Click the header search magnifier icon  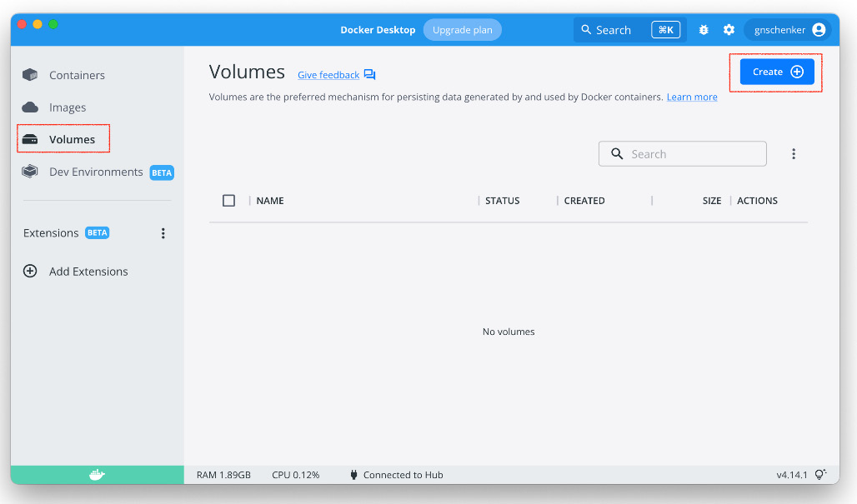click(586, 29)
